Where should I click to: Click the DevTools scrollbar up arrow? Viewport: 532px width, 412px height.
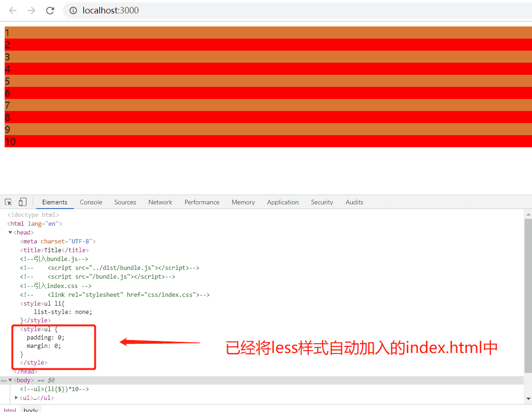tap(528, 215)
